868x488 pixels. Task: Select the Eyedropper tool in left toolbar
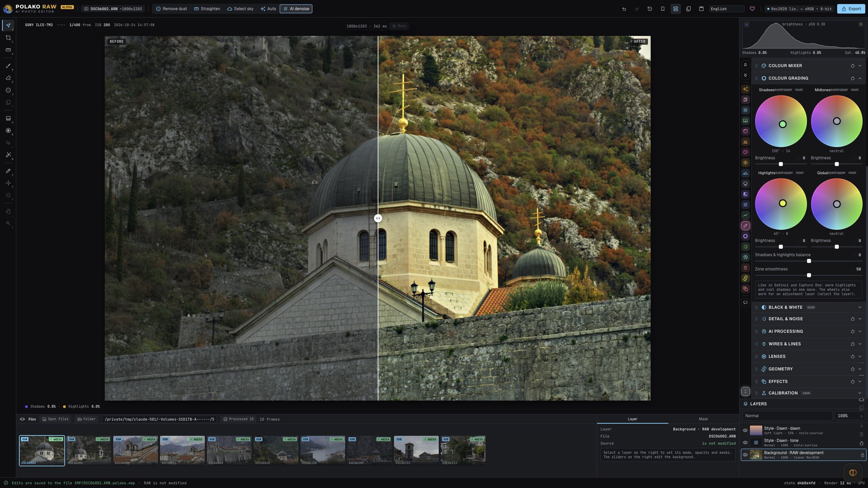[8, 171]
